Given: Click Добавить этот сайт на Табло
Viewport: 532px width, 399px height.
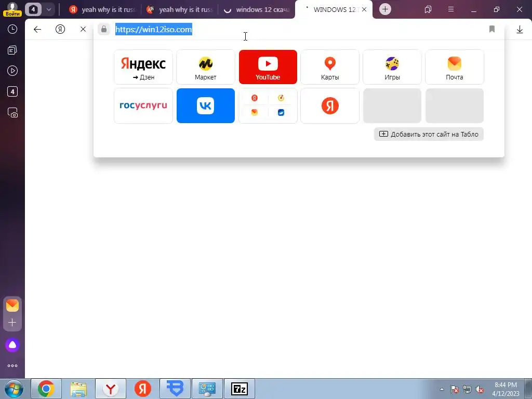Looking at the screenshot, I should click(x=429, y=134).
